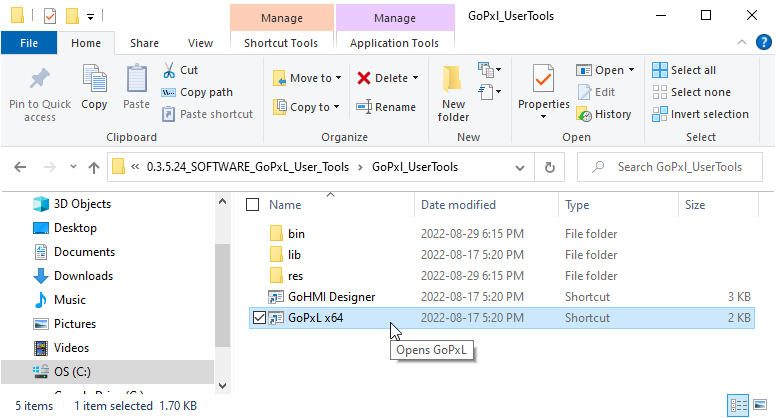Image resolution: width=776 pixels, height=418 pixels.
Task: Click the Copy icon in Clipboard group
Action: [x=94, y=80]
